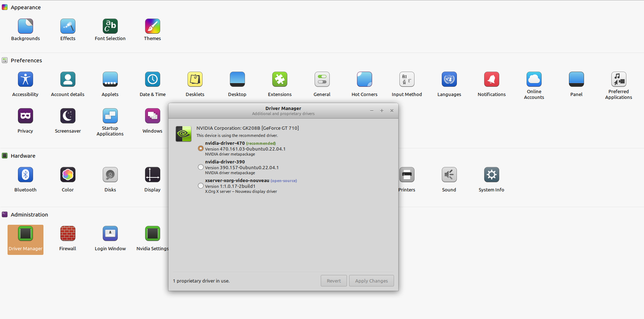644x319 pixels.
Task: Click the Appearance section heading
Action: [26, 8]
